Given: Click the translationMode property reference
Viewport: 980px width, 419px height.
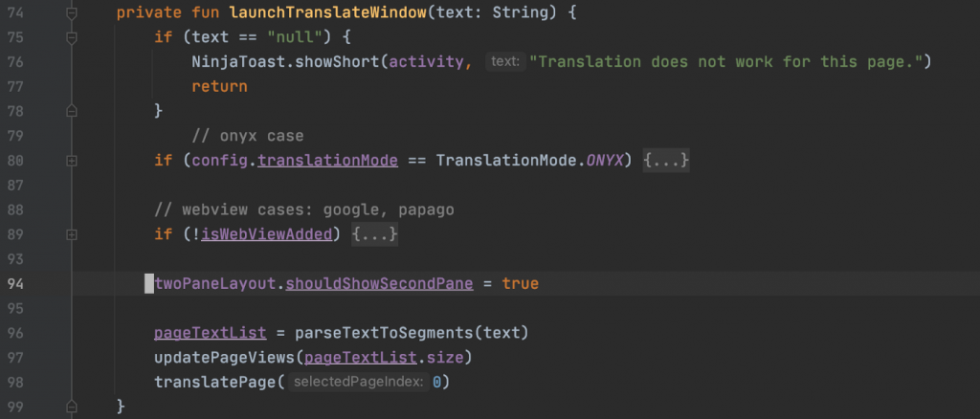Looking at the screenshot, I should [328, 161].
